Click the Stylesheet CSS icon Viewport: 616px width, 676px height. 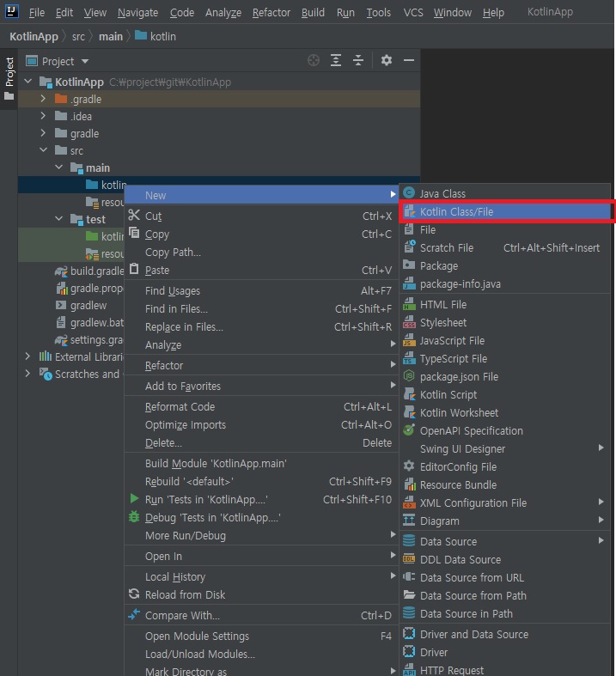coord(409,322)
